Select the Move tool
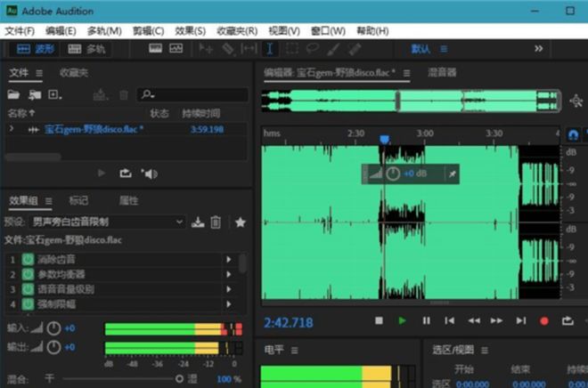 coord(206,49)
